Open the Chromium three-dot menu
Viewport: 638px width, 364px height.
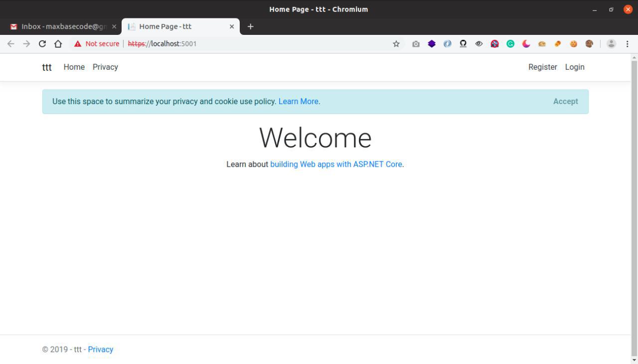(627, 44)
